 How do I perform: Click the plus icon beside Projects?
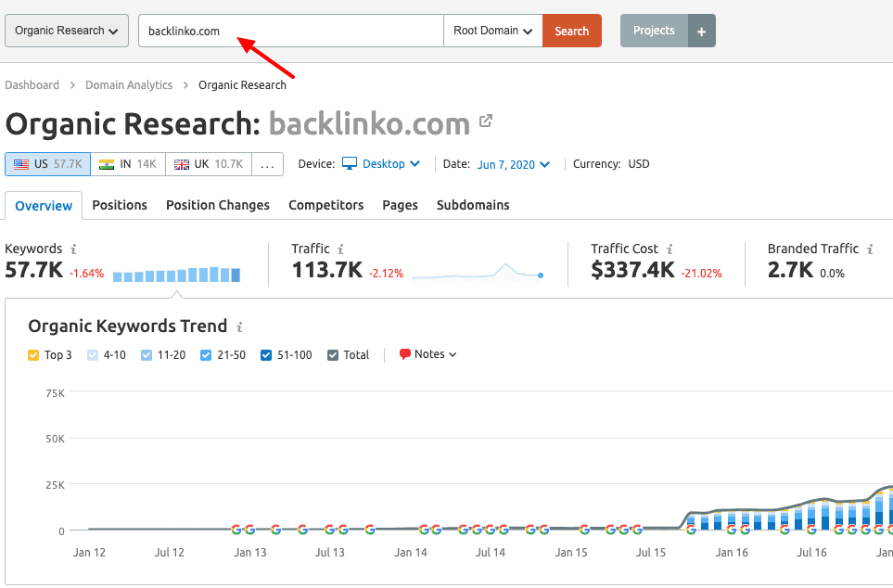701,31
